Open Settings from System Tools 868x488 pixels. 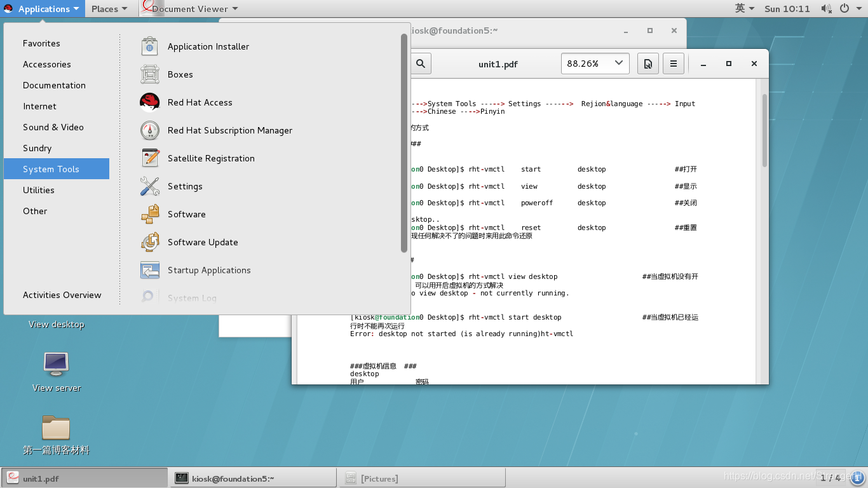click(x=185, y=186)
